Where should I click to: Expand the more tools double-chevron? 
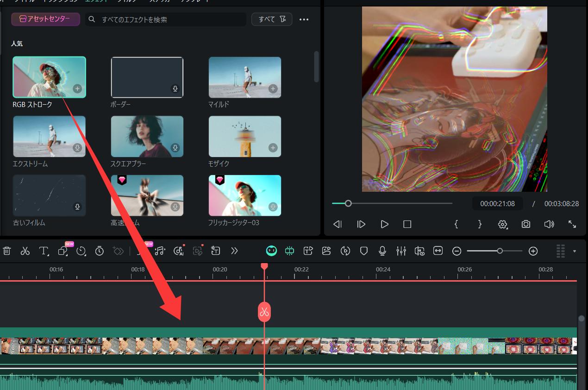point(234,251)
